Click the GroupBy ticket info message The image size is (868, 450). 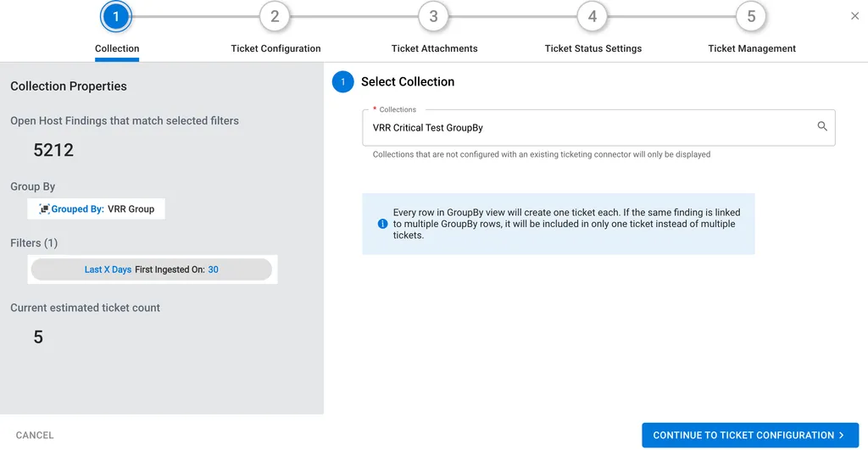point(558,224)
